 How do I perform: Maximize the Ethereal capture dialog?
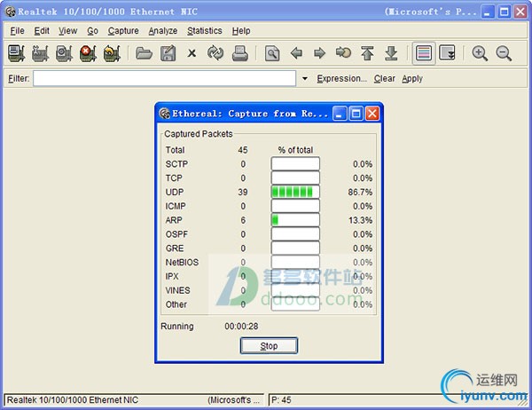356,114
